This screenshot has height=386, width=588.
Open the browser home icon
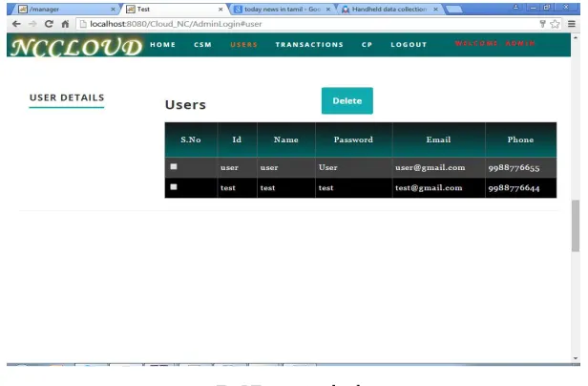tap(65, 24)
